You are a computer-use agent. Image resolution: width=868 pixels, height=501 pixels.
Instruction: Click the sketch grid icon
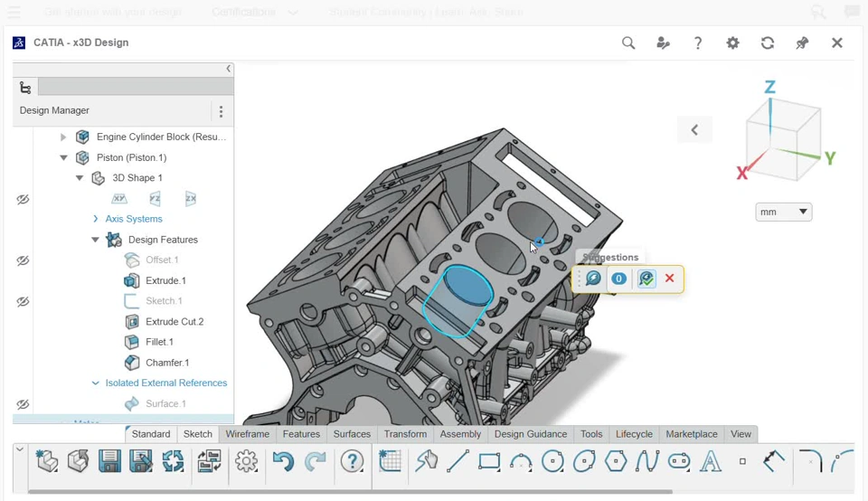coord(390,460)
